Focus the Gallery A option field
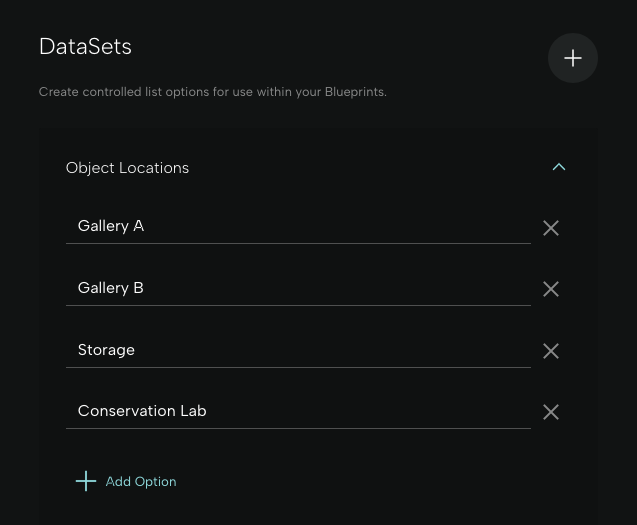 pos(298,226)
